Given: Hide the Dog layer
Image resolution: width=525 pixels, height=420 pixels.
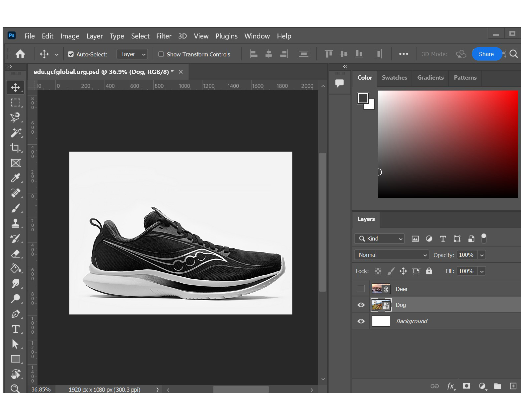Looking at the screenshot, I should click(361, 305).
